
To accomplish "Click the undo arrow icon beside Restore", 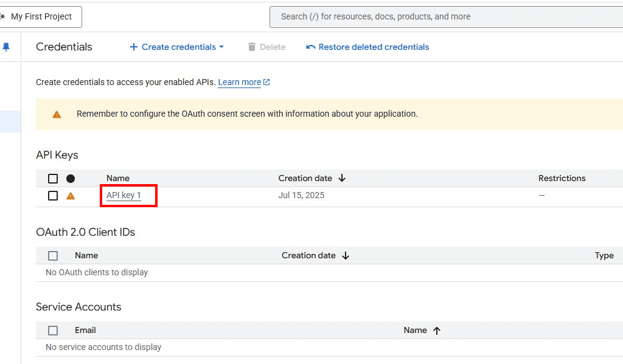I will [x=311, y=47].
